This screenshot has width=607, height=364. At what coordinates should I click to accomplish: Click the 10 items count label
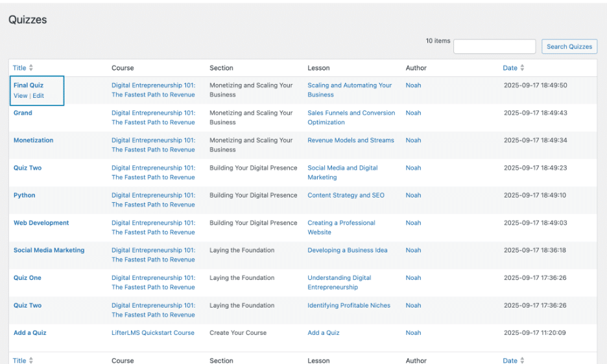coord(438,41)
